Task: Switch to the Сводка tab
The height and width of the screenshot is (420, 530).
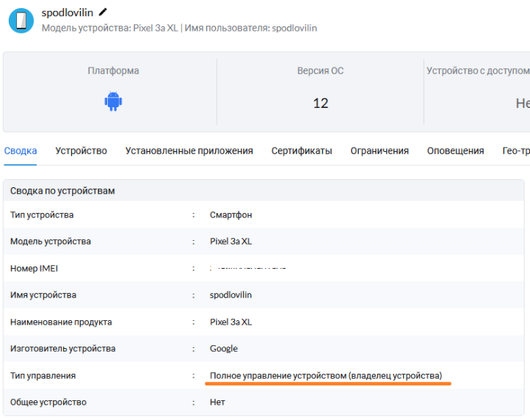Action: [x=21, y=151]
